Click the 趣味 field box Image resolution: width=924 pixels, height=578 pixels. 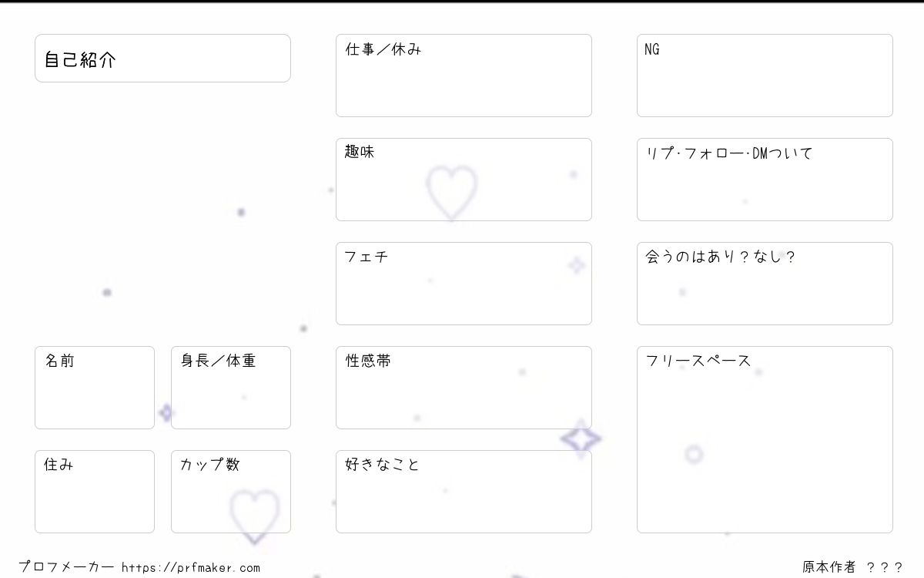(464, 180)
